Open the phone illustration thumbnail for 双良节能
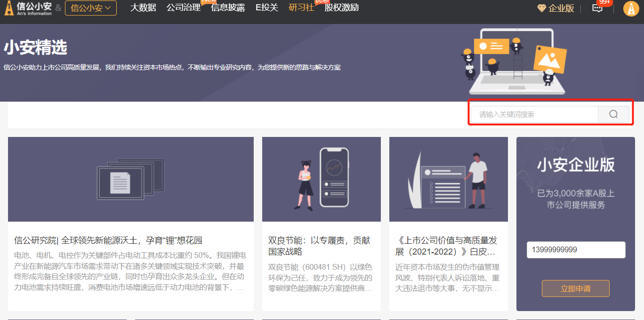644x320 pixels. [x=322, y=179]
